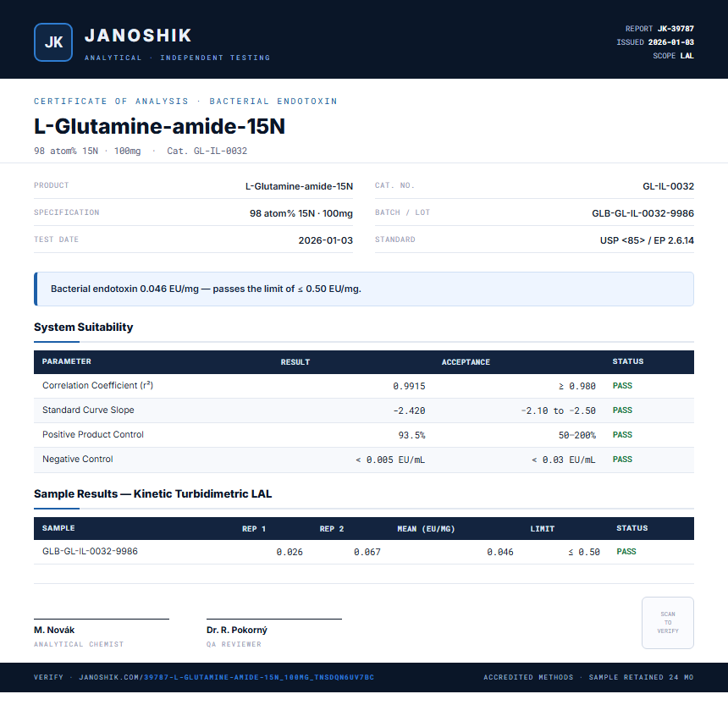728x716 pixels.
Task: Select the slope result -2.420
Action: click(409, 411)
